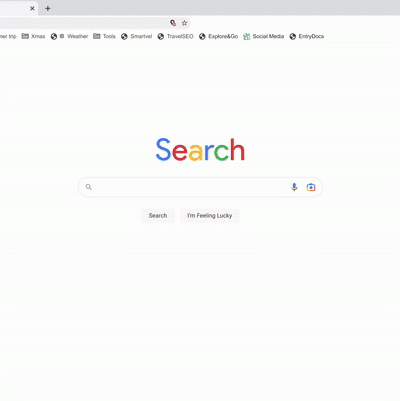
Task: Start voice search with the microphone icon
Action: 294,187
